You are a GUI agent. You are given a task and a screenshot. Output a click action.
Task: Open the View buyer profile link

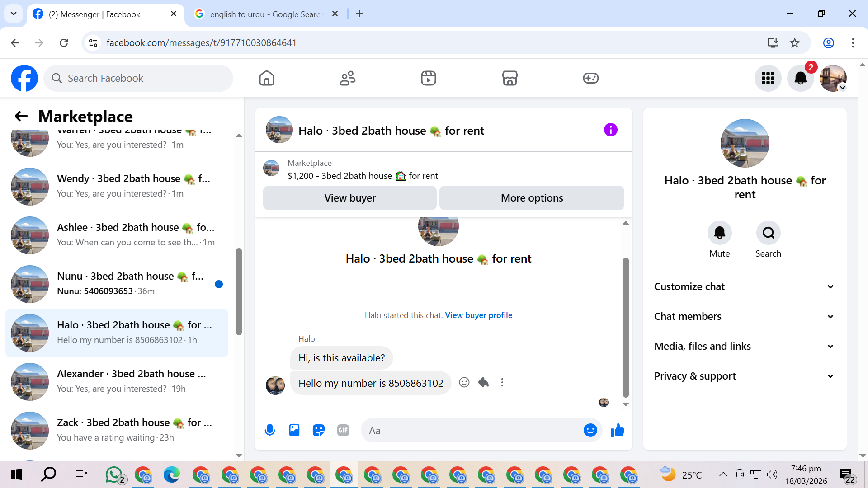[478, 315]
